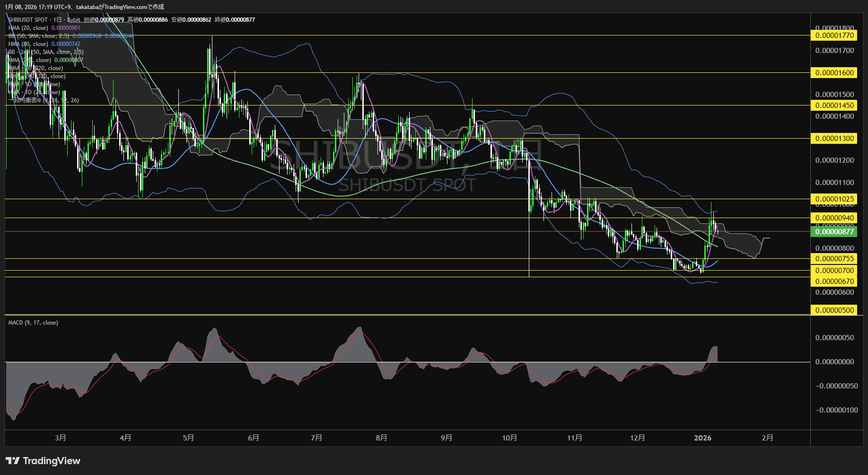Select the HMA (20, close) indicator legend
The width and height of the screenshot is (868, 475).
pyautogui.click(x=28, y=28)
